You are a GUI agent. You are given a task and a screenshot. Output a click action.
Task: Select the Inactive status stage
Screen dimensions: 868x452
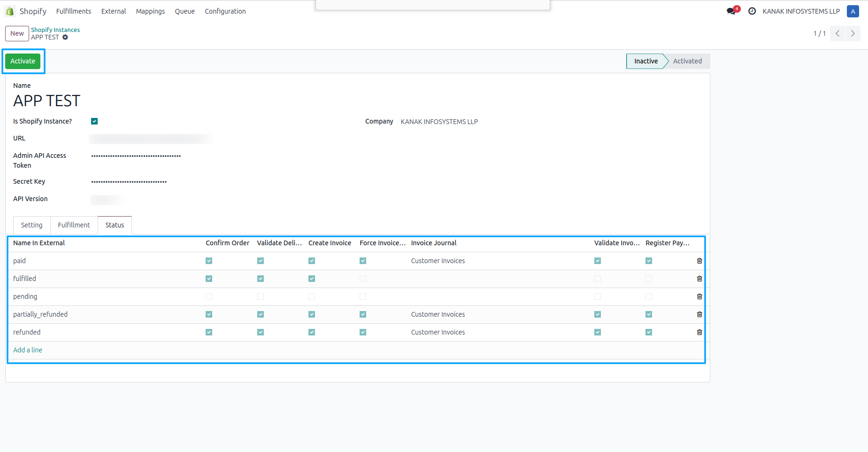(646, 61)
